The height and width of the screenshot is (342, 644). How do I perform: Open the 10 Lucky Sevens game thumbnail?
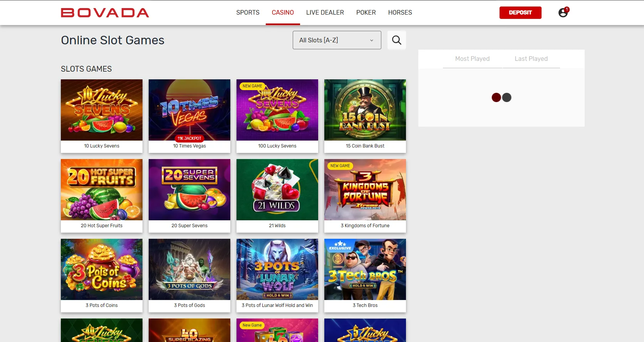[102, 110]
